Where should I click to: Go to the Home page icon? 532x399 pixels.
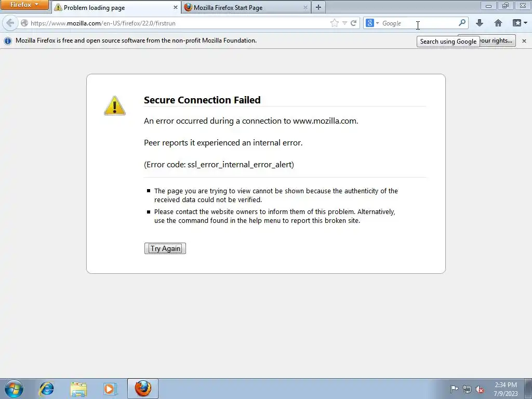coord(498,23)
